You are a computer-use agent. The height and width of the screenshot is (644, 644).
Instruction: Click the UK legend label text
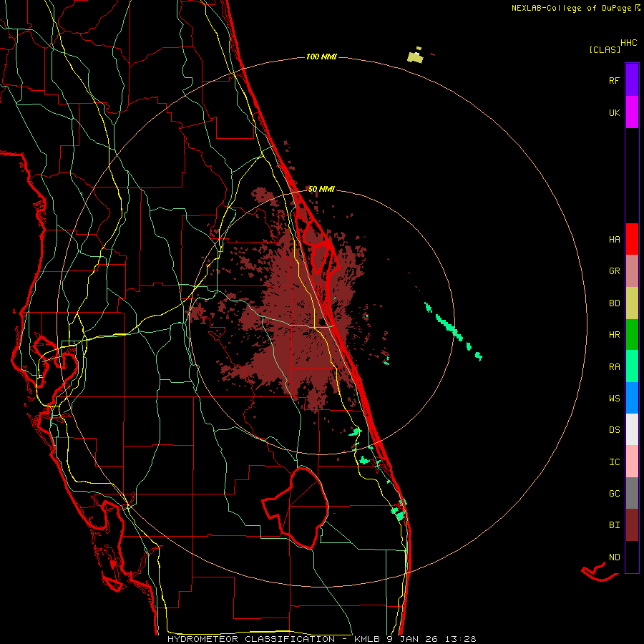click(614, 112)
